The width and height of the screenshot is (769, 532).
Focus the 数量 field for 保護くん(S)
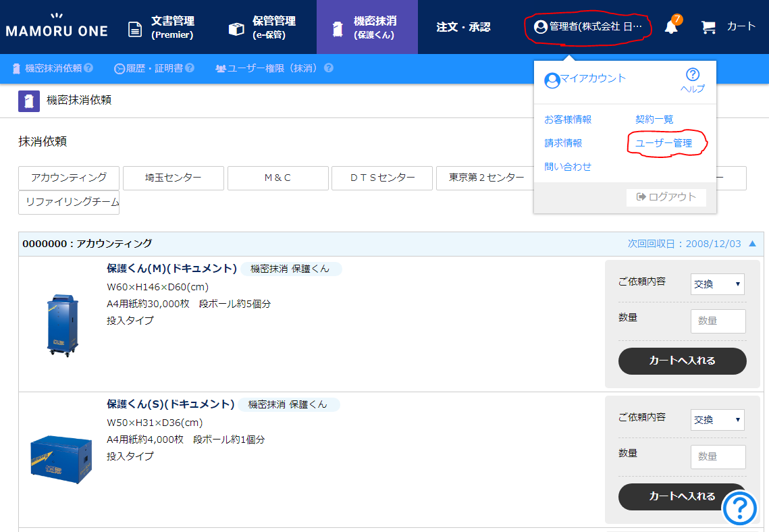click(718, 457)
